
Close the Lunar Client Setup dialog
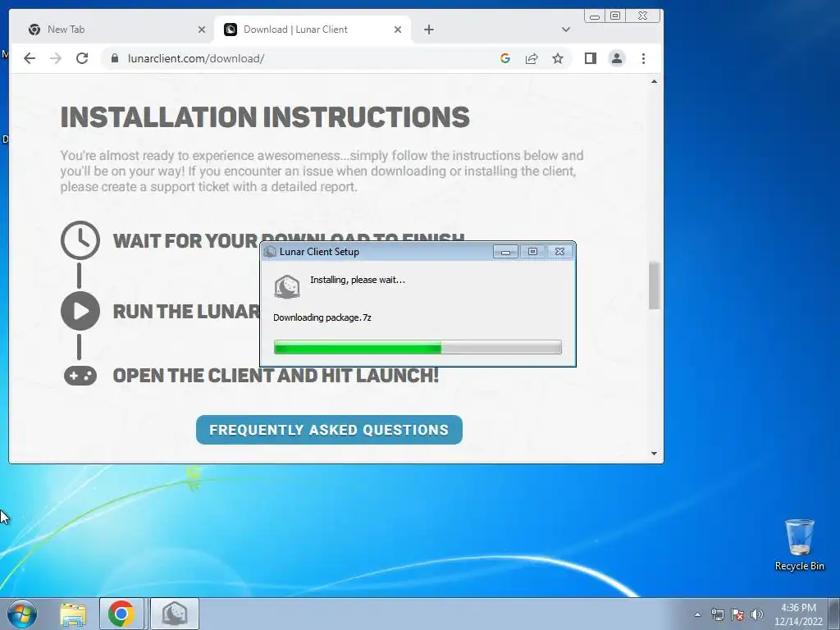(x=559, y=252)
